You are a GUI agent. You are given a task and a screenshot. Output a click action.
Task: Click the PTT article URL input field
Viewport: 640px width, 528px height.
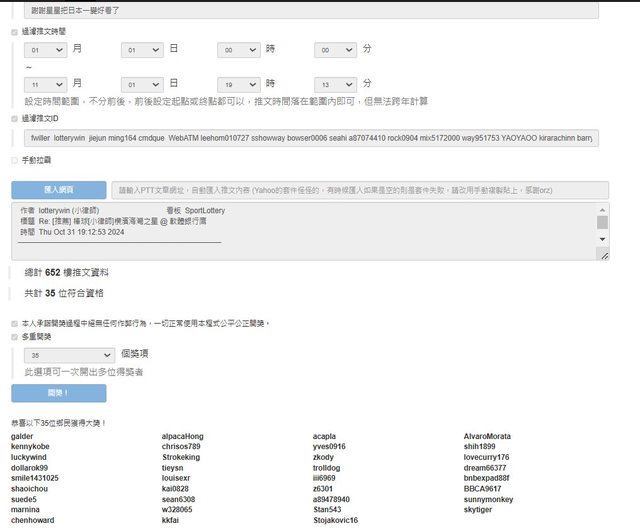[x=358, y=190]
